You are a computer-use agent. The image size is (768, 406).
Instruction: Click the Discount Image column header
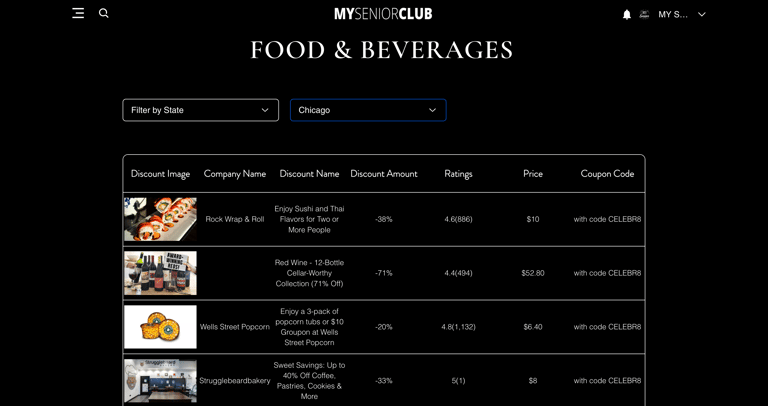(x=160, y=174)
